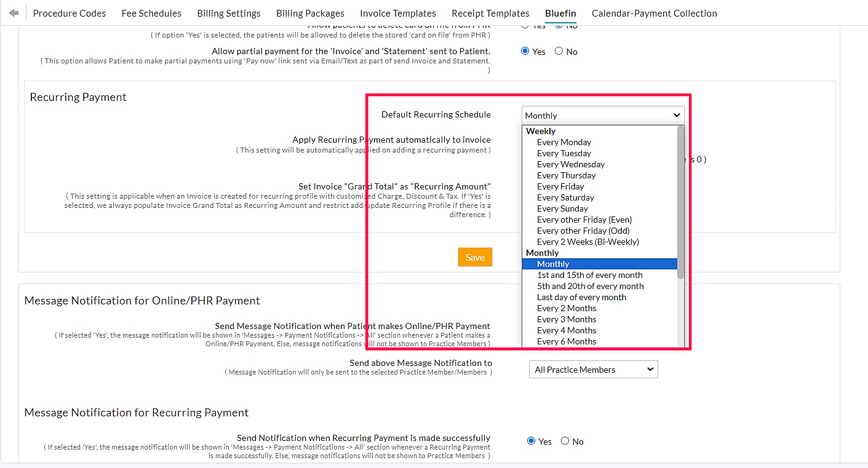Click the Save button
The height and width of the screenshot is (468, 868).
pyautogui.click(x=474, y=256)
